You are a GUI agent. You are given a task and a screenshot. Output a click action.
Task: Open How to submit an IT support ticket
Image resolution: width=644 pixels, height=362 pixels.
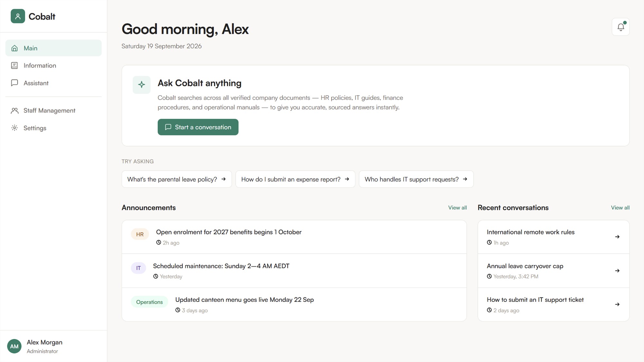(553, 304)
